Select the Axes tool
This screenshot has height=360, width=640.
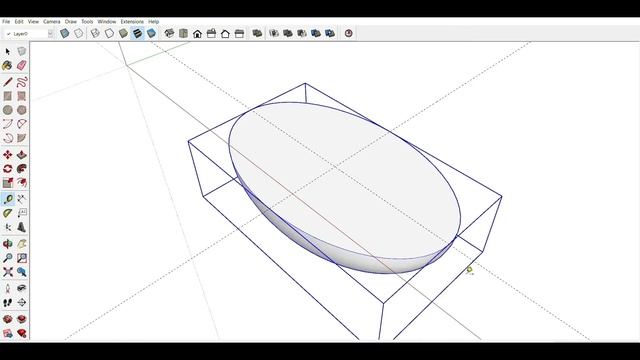pyautogui.click(x=8, y=227)
